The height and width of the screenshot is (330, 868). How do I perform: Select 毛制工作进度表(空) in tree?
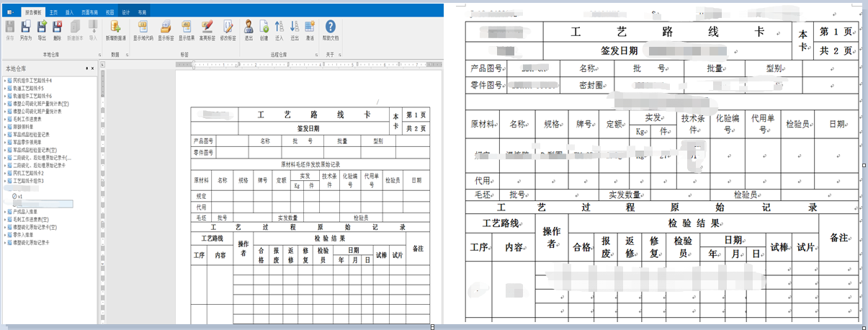click(31, 219)
